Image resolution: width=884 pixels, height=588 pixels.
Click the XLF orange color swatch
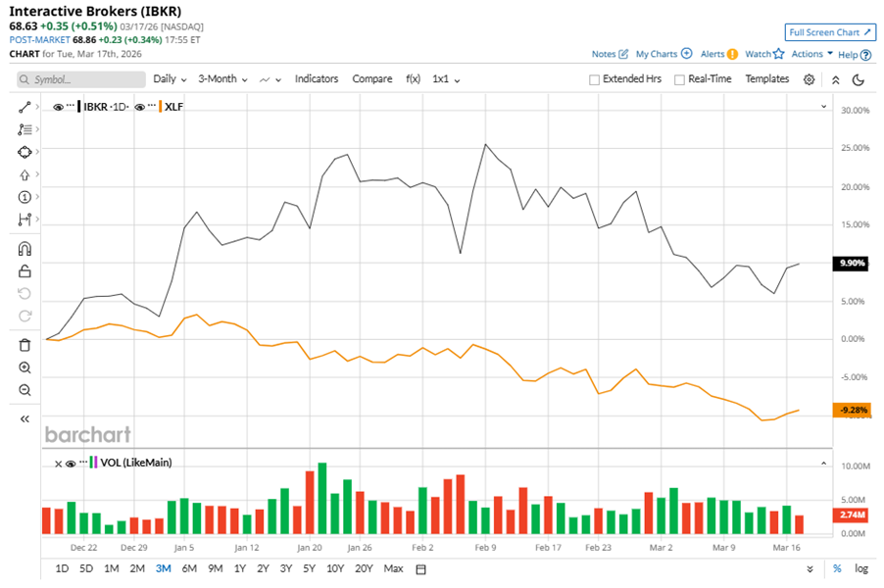click(161, 106)
